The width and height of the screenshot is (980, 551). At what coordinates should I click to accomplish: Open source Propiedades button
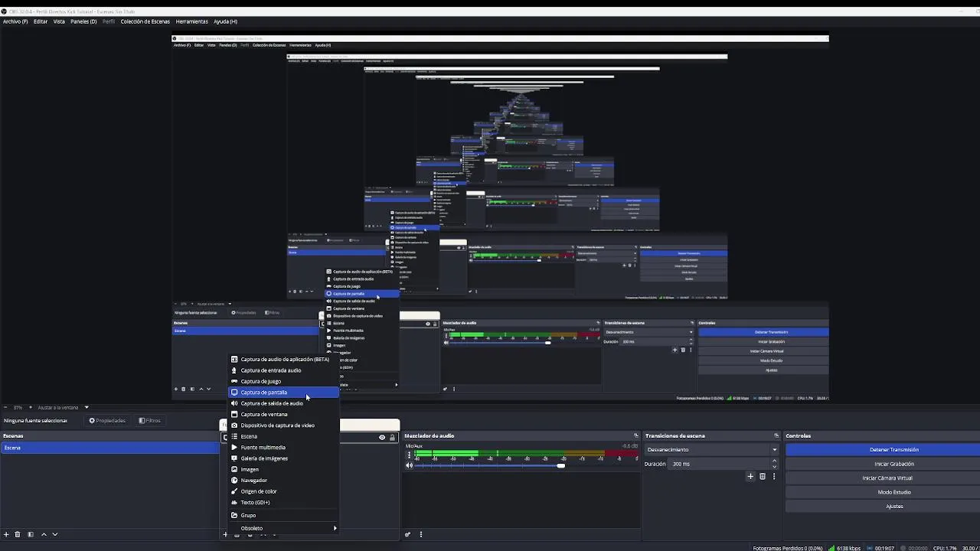107,421
